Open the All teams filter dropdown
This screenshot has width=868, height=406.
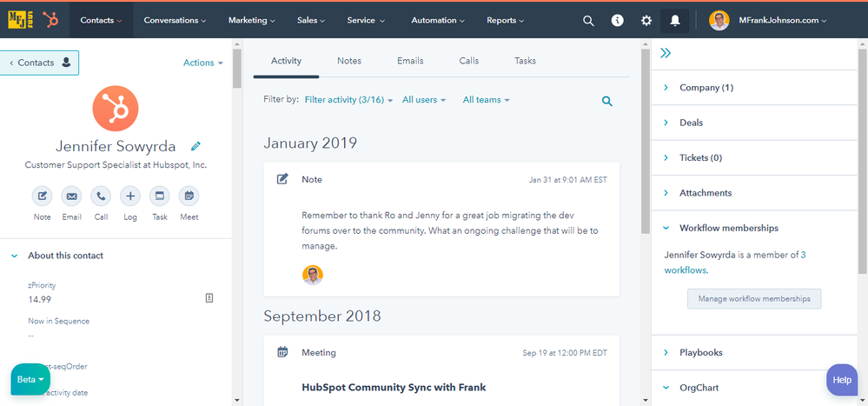point(486,100)
